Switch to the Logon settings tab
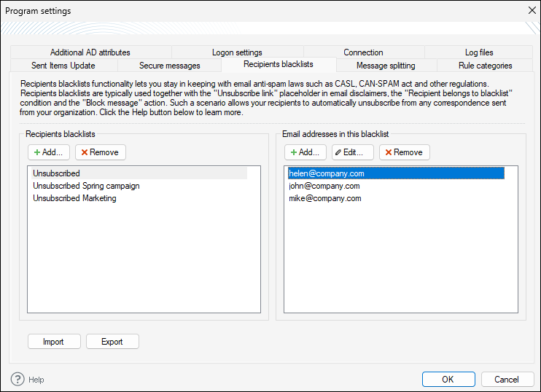The image size is (541, 392). click(x=237, y=52)
